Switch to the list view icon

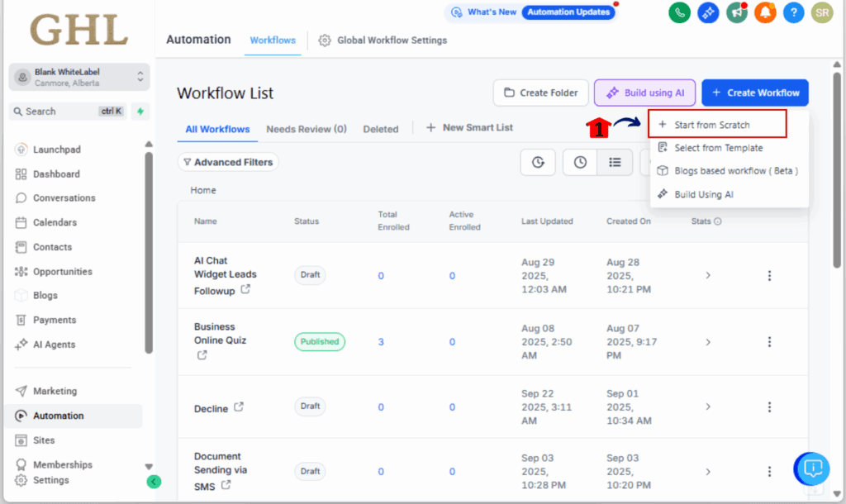click(x=615, y=162)
